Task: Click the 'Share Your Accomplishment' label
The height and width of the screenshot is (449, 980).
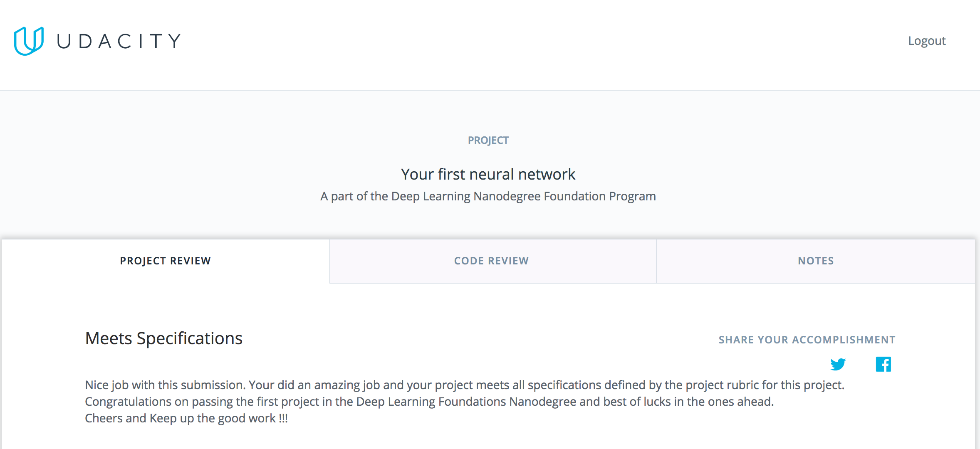Action: point(807,340)
